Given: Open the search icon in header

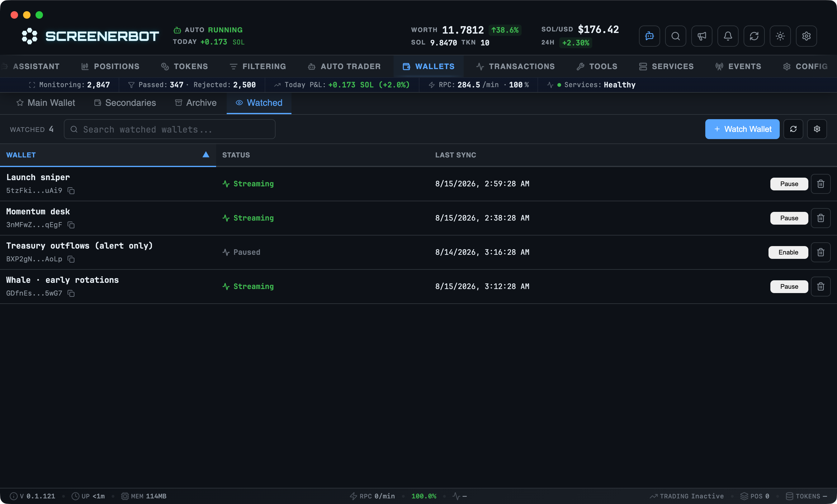Looking at the screenshot, I should [675, 36].
